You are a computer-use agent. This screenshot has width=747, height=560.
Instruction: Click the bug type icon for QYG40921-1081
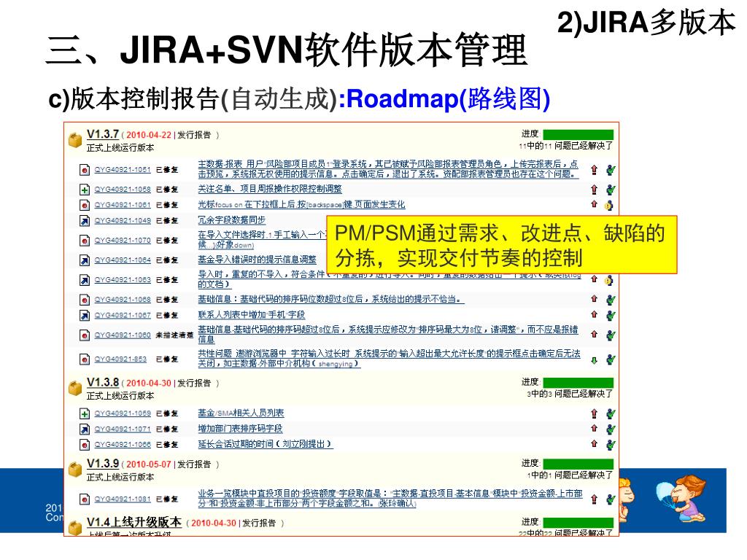pyautogui.click(x=85, y=499)
